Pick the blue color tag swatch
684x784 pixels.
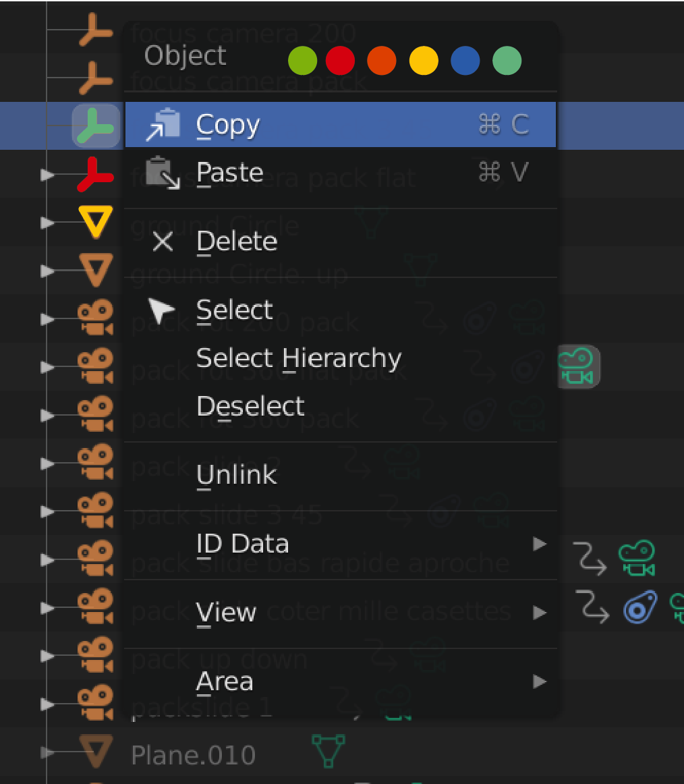point(465,61)
